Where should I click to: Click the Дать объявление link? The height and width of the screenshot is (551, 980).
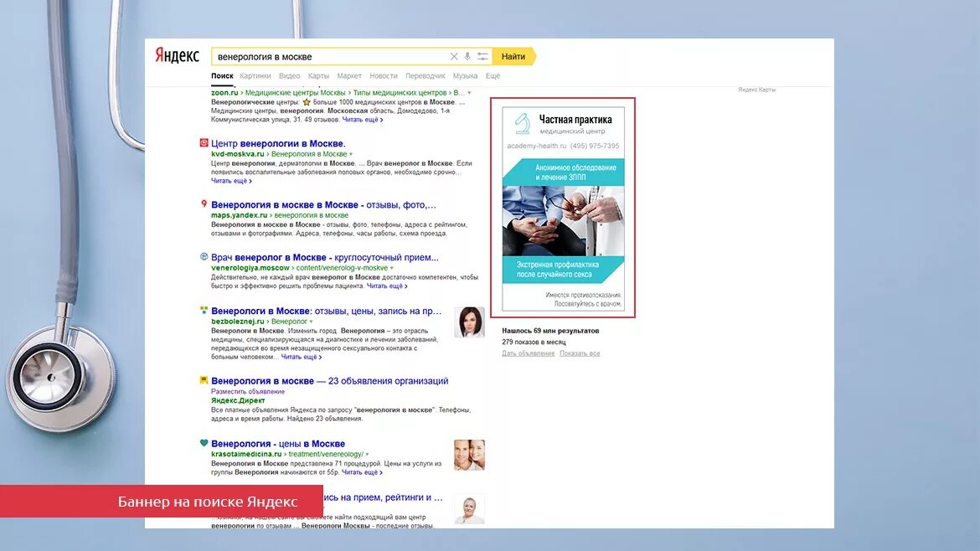pos(529,353)
